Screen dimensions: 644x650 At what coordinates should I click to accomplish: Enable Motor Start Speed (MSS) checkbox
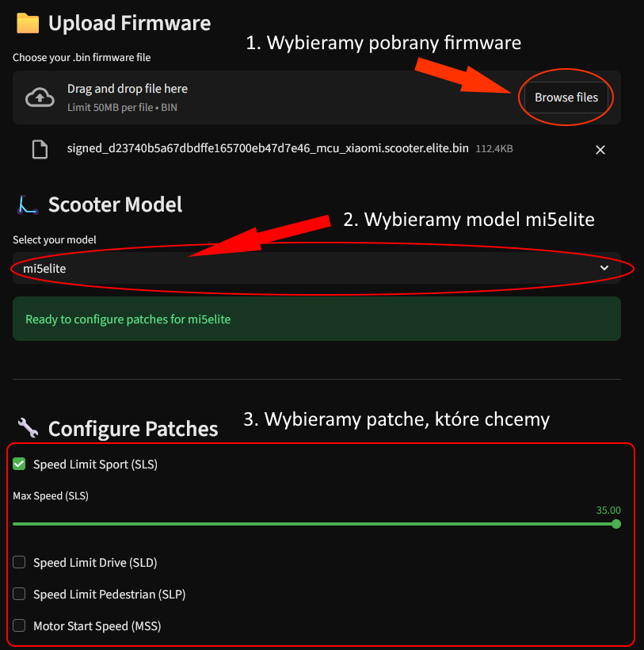[x=19, y=625]
